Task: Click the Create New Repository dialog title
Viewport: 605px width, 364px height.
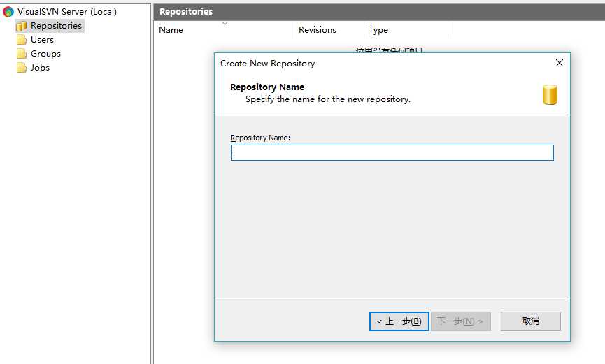Action: click(267, 64)
